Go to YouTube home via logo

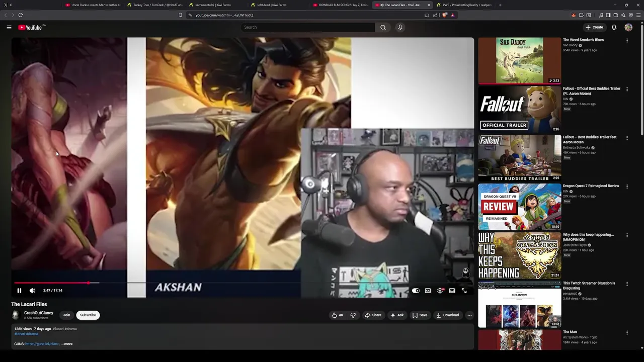[30, 27]
